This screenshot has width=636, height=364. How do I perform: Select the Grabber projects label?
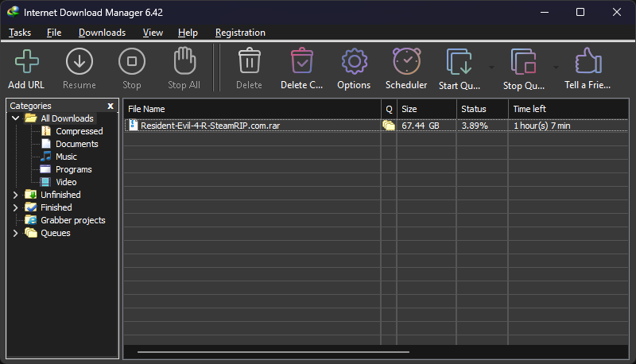click(73, 220)
